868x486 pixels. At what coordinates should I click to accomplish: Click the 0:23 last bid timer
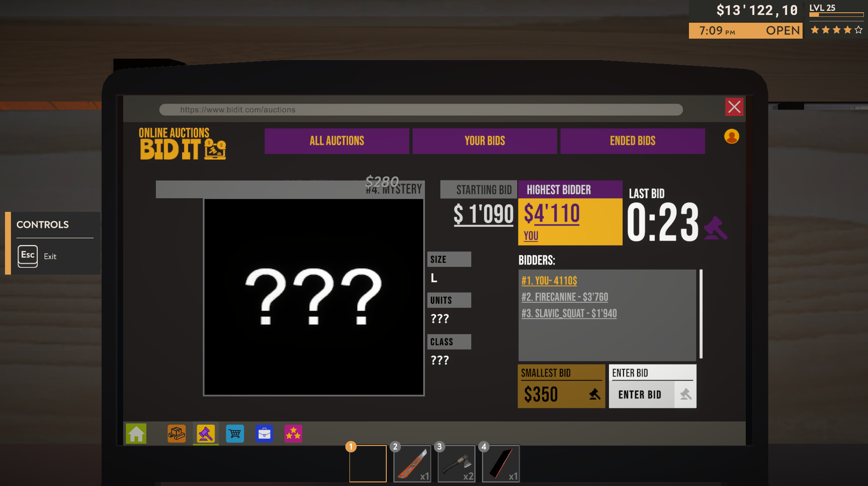[x=663, y=223]
